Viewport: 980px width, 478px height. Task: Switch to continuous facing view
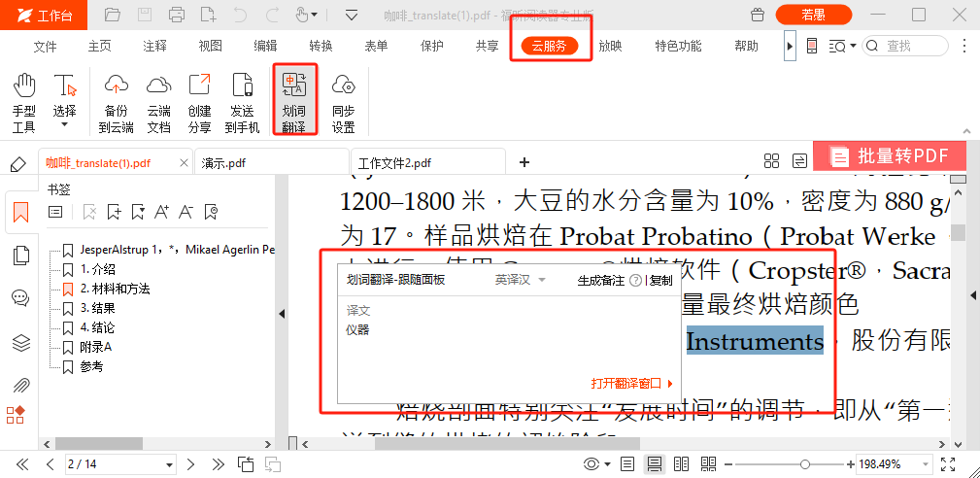(x=708, y=464)
